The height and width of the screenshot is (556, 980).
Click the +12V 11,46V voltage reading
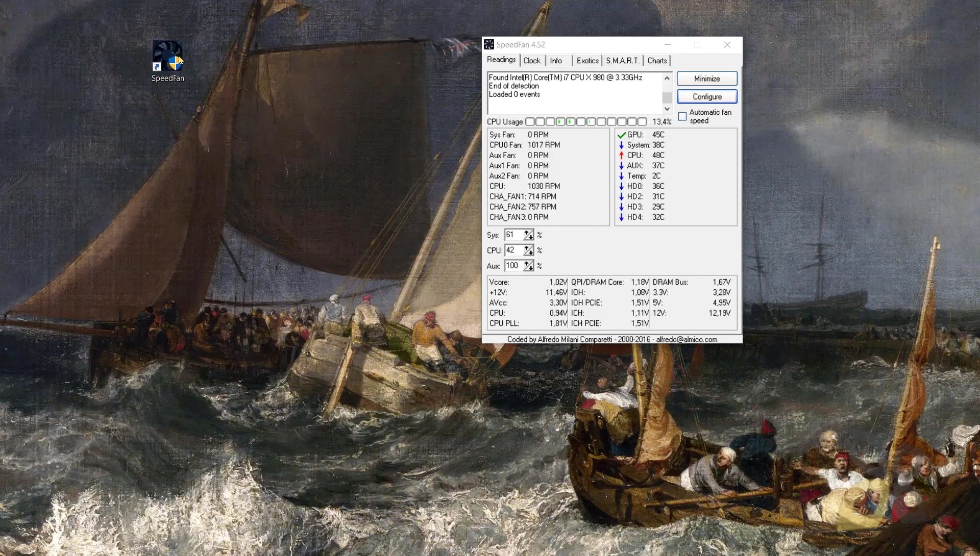[x=528, y=293]
